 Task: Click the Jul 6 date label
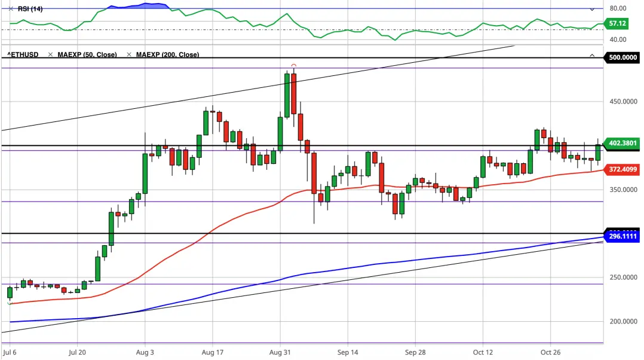pyautogui.click(x=10, y=353)
